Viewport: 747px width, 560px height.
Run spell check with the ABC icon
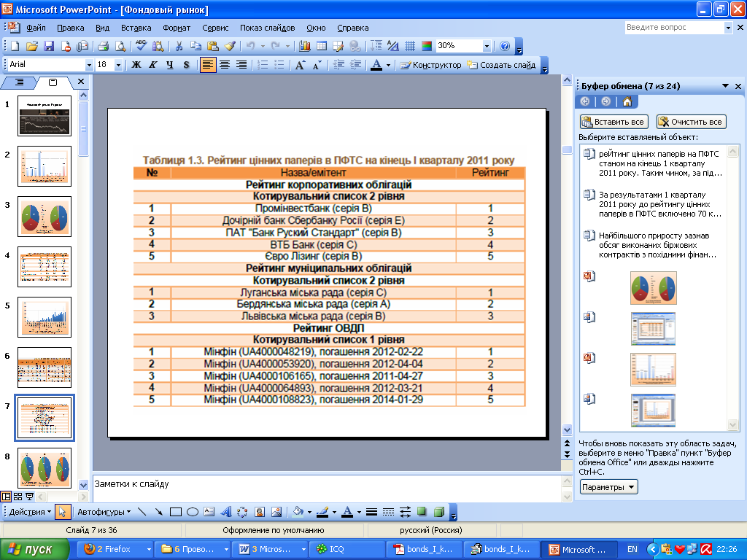tap(141, 46)
